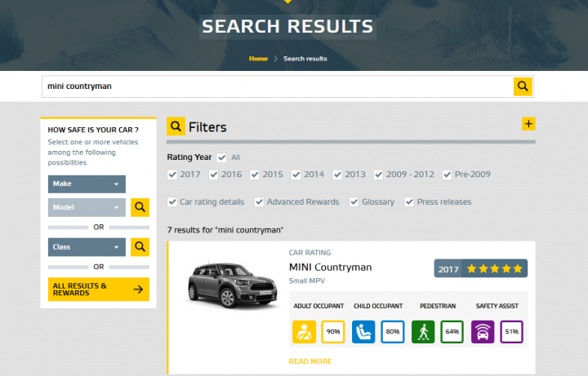
Task: Click the arrow on All Results & Rewards
Action: pos(138,289)
